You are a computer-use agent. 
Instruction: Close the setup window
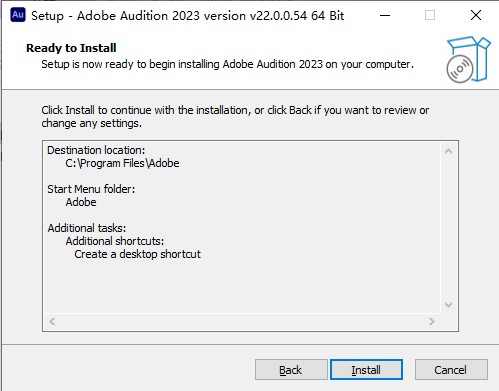coord(476,15)
